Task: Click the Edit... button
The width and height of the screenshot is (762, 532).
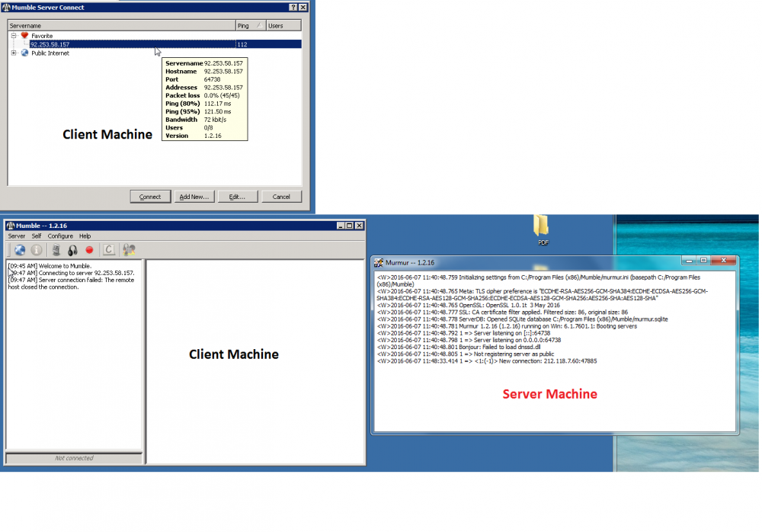Action: [237, 197]
